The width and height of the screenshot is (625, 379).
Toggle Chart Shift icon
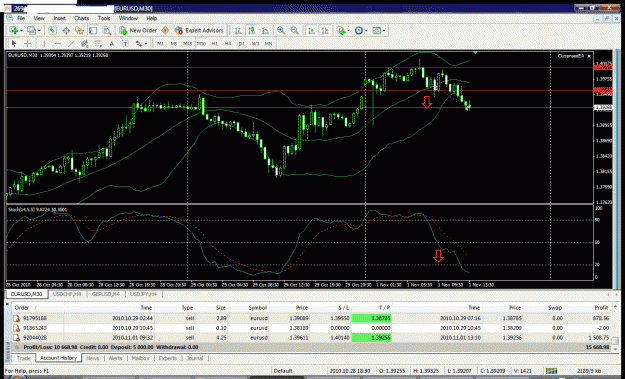click(x=325, y=30)
